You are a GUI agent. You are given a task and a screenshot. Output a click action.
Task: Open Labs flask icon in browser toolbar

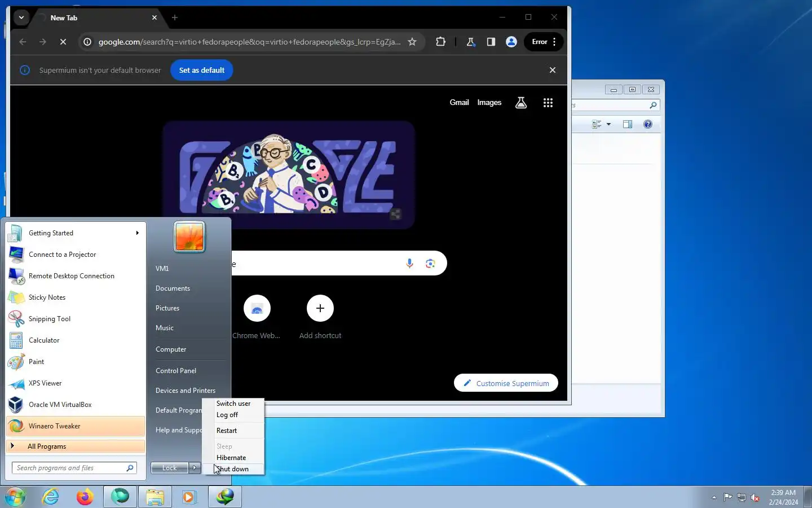(x=471, y=42)
